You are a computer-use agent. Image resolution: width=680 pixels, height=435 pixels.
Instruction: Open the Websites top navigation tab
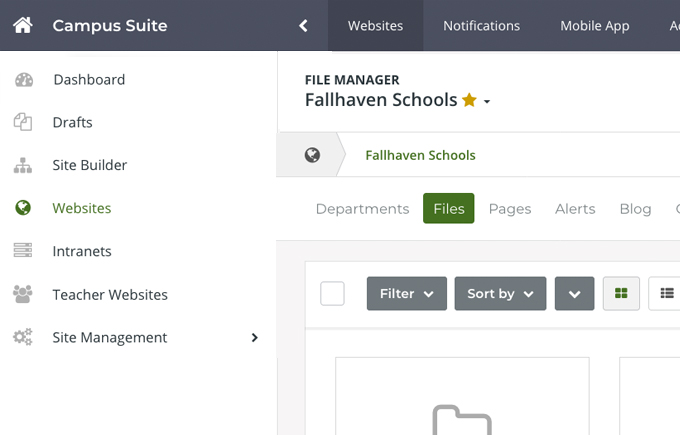point(376,26)
